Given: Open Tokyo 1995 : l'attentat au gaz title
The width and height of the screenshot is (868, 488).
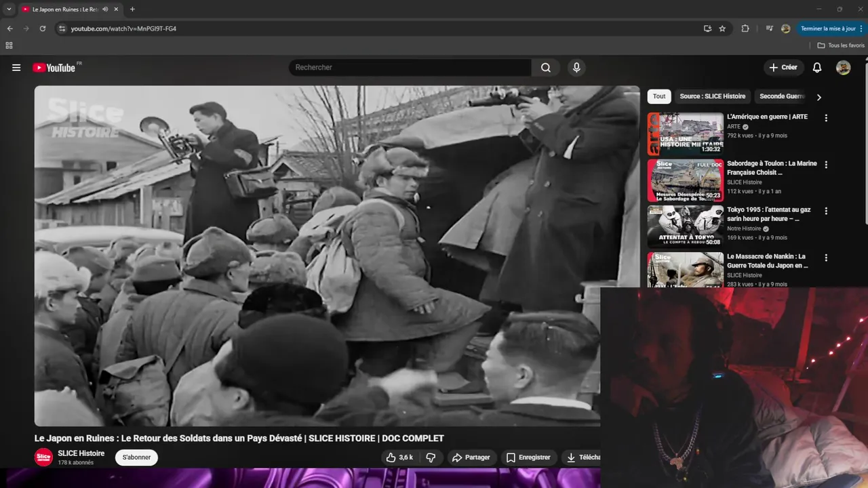Looking at the screenshot, I should pos(768,214).
